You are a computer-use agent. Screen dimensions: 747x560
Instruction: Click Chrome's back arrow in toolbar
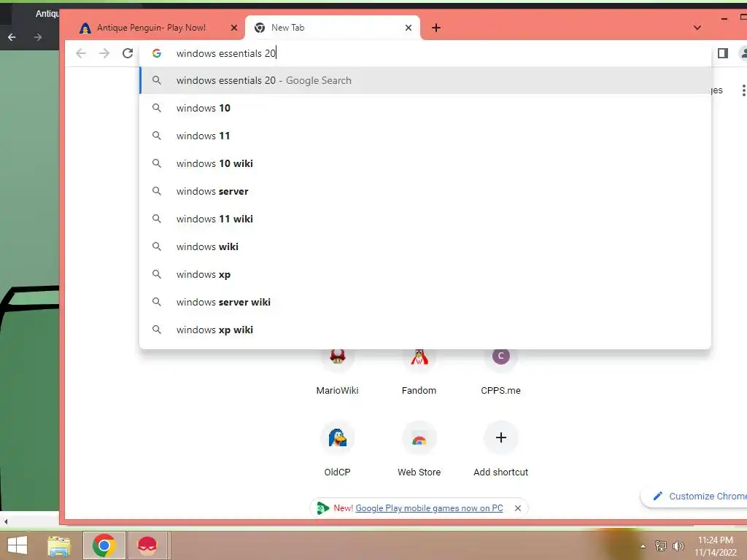pos(81,53)
